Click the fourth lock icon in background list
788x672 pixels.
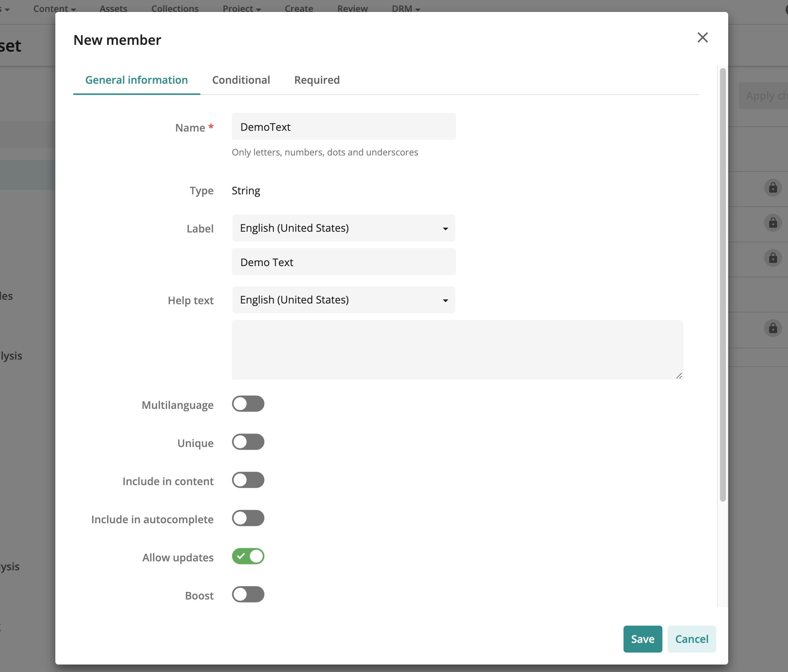point(773,328)
